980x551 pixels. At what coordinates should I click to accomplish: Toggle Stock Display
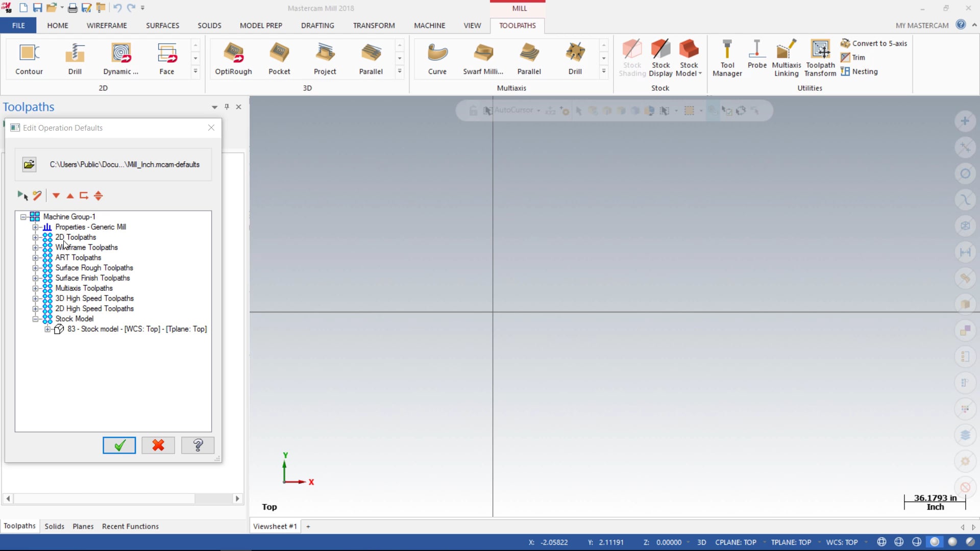660,59
